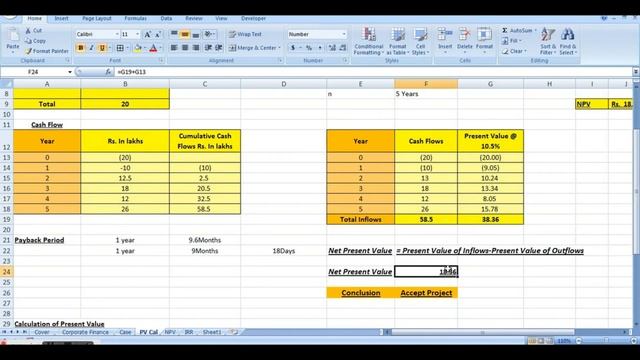
Task: Apply the red Font Color button
Action: [x=153, y=48]
